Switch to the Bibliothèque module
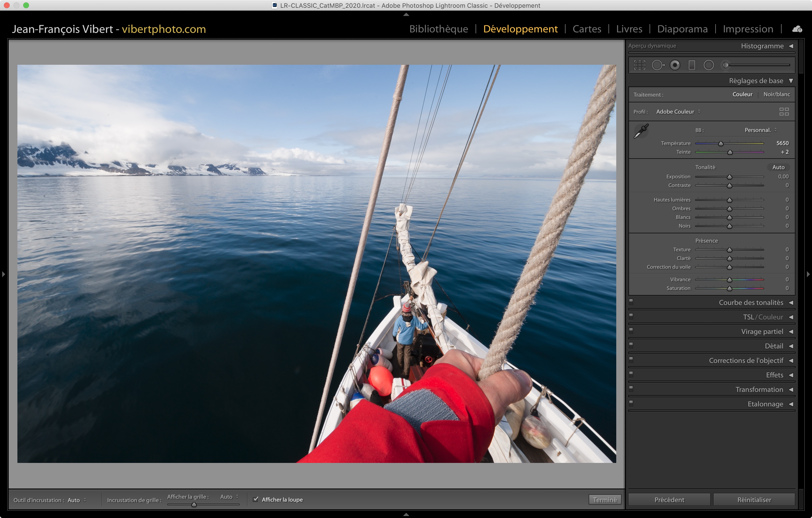This screenshot has height=518, width=812. click(x=438, y=29)
